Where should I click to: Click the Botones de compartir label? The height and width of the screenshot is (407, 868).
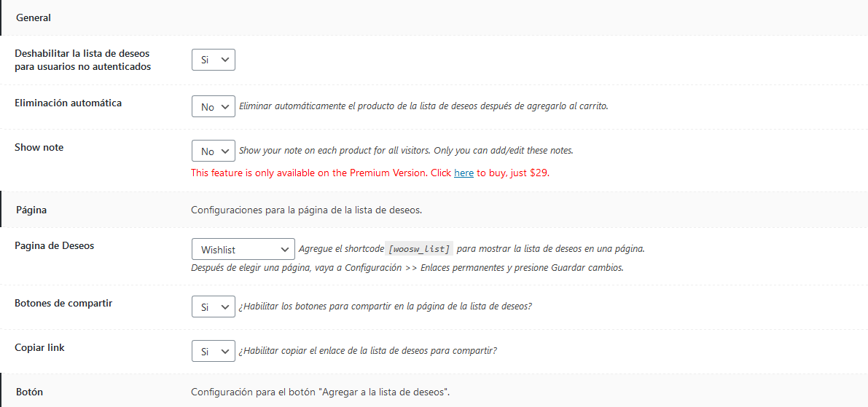tap(63, 303)
